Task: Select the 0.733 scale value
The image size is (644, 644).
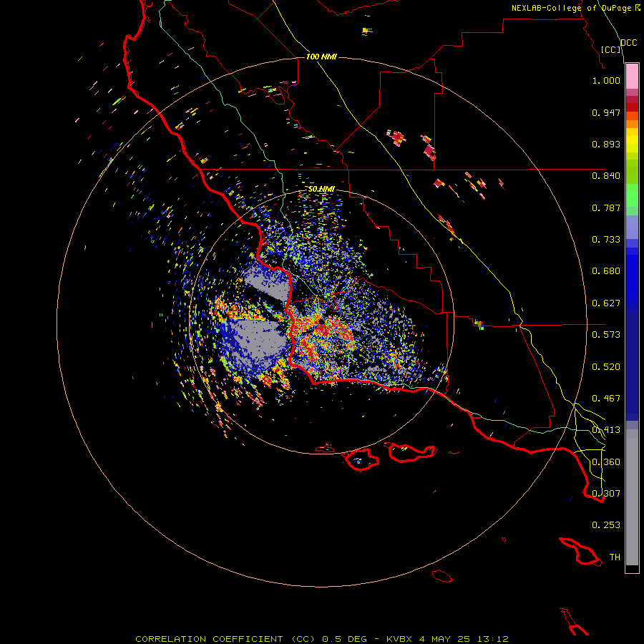Action: (x=606, y=240)
